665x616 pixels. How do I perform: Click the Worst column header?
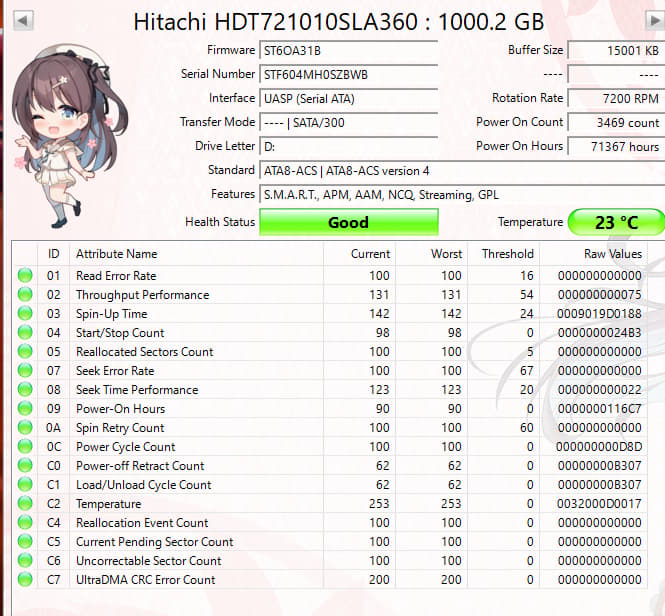pos(432,254)
